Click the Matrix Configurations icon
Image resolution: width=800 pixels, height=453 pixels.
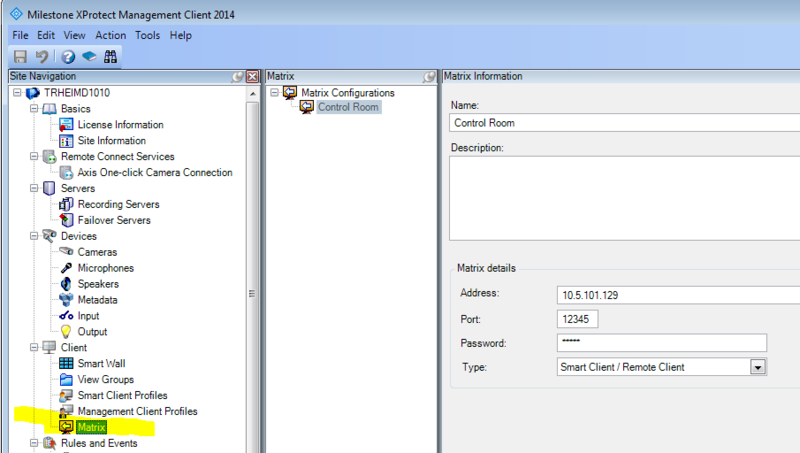(290, 93)
